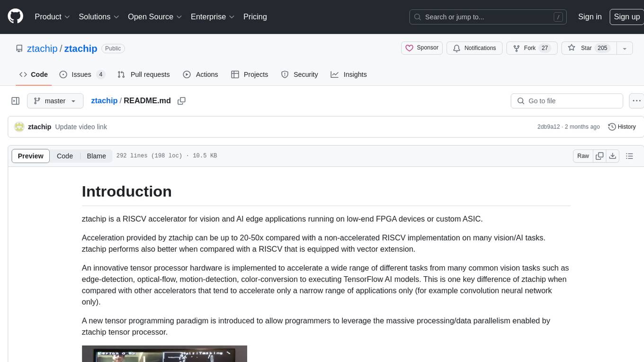
Task: Click the 292 lines file info text
Action: click(167, 156)
